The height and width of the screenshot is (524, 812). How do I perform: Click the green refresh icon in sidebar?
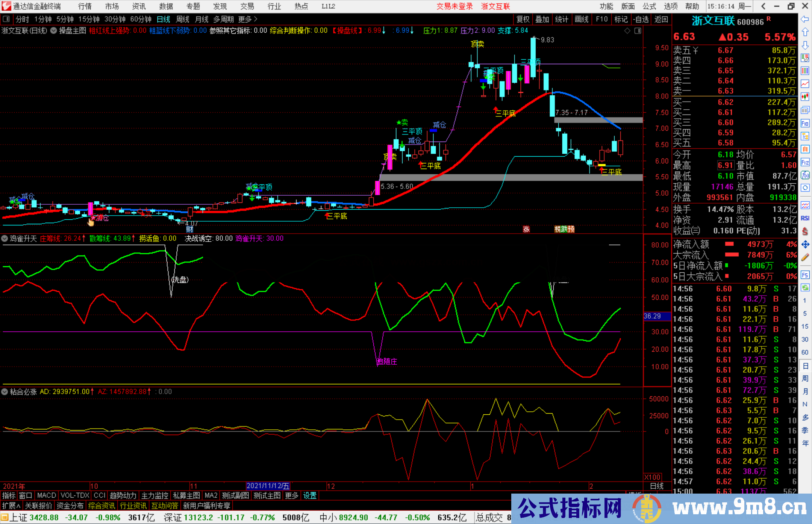point(805,288)
